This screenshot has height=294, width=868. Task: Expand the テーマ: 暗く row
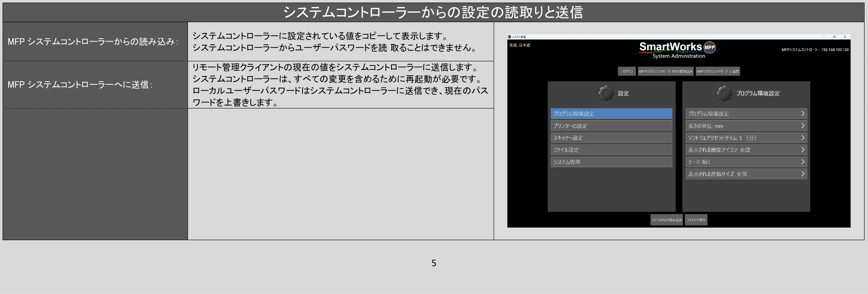point(746,162)
